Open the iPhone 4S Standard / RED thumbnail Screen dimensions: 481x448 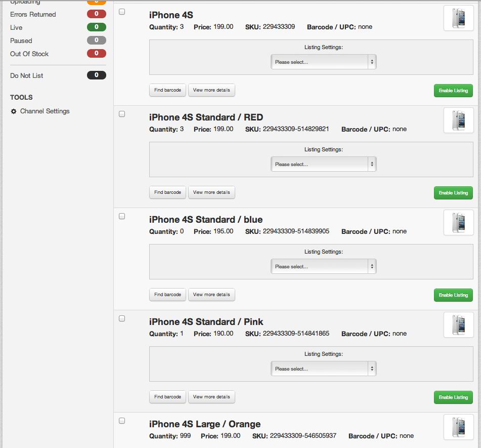click(459, 120)
